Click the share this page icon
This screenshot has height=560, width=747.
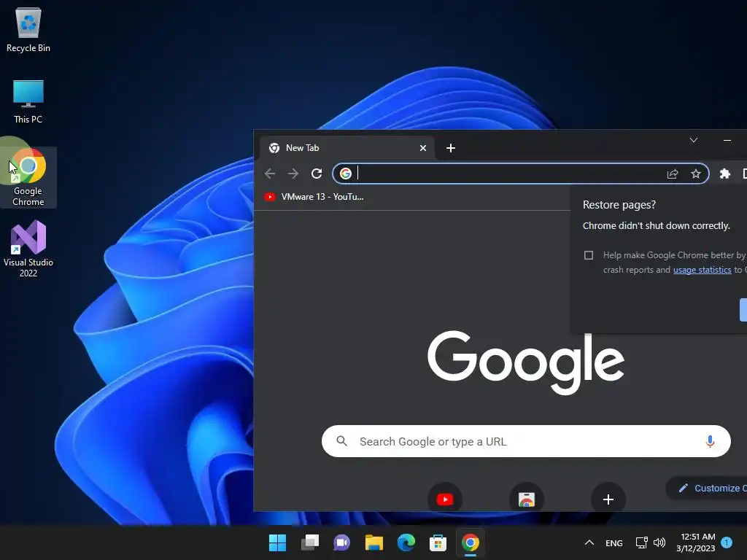click(672, 174)
